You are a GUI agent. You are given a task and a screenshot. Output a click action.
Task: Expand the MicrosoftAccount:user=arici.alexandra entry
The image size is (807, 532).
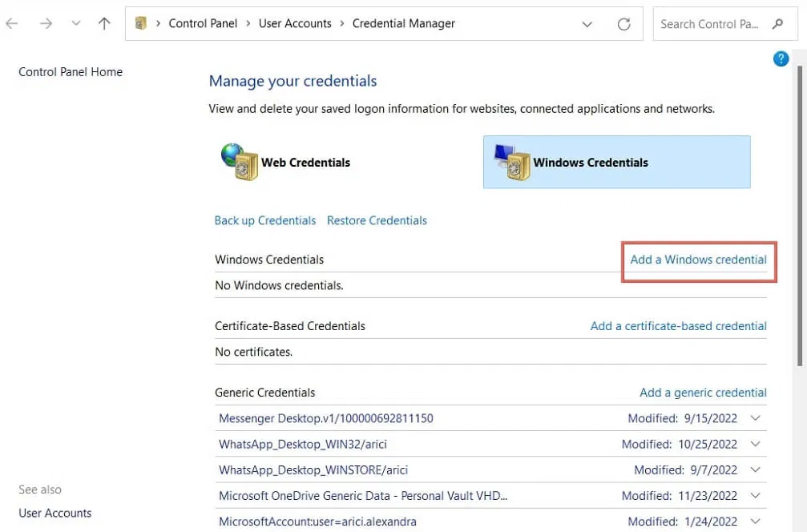(754, 521)
